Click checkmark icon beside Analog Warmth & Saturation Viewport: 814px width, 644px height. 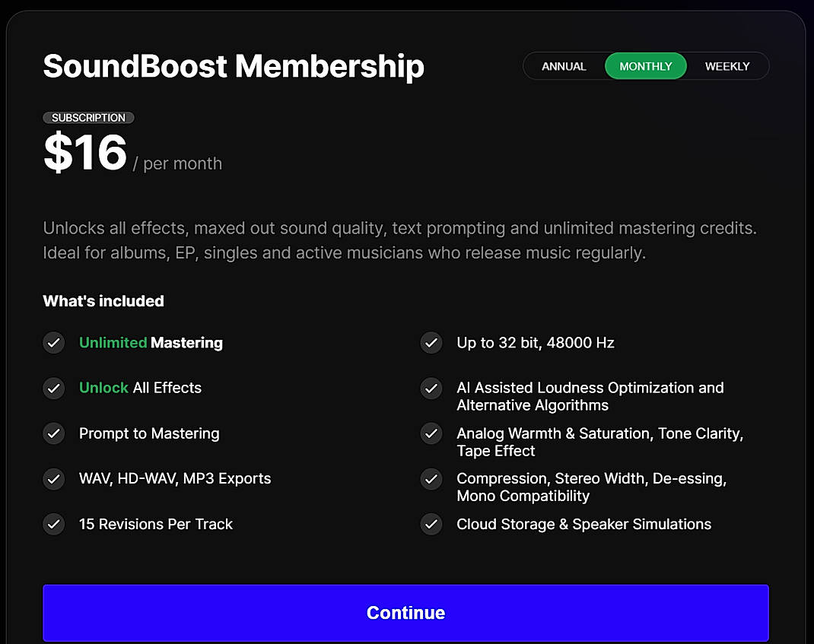[x=431, y=433]
